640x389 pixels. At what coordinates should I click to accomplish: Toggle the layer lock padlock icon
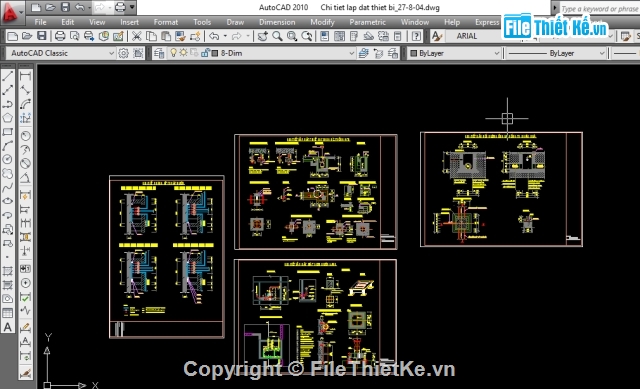click(205, 53)
